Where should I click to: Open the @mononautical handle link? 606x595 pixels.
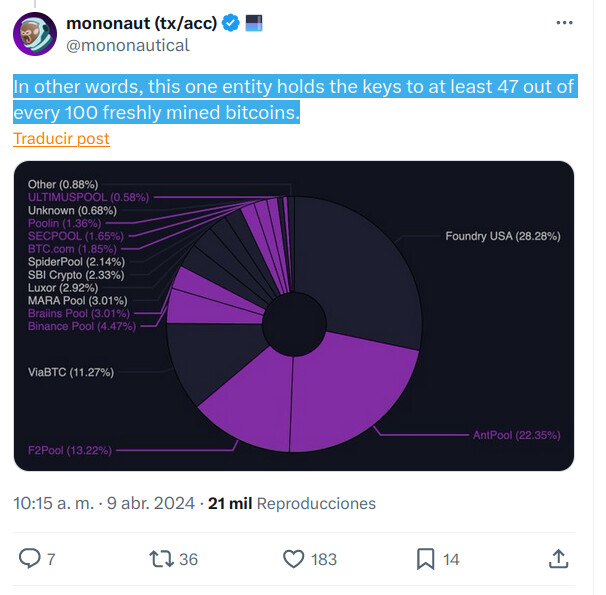127,45
